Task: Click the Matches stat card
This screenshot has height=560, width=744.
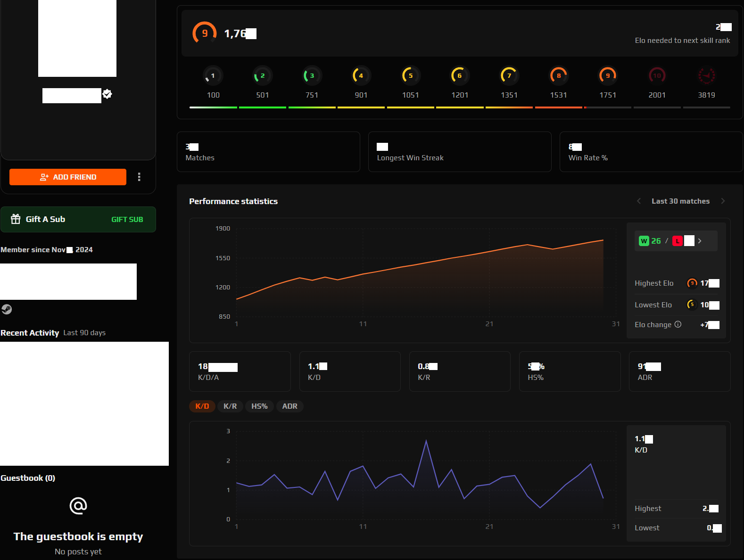Action: coord(268,152)
